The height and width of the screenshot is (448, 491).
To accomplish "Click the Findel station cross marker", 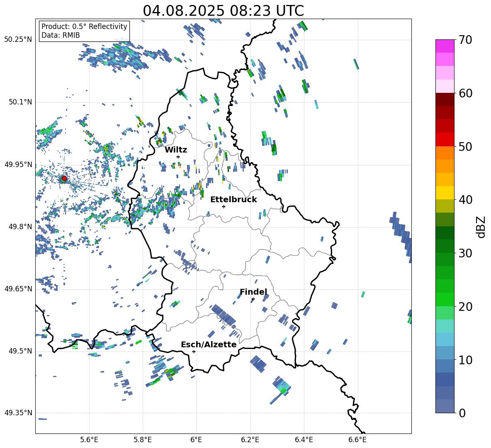I will [x=253, y=299].
